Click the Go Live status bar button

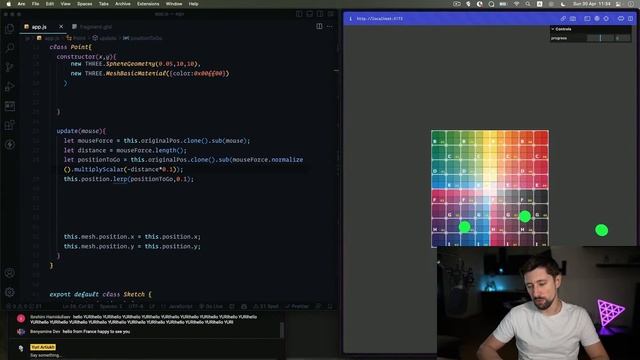click(x=211, y=307)
